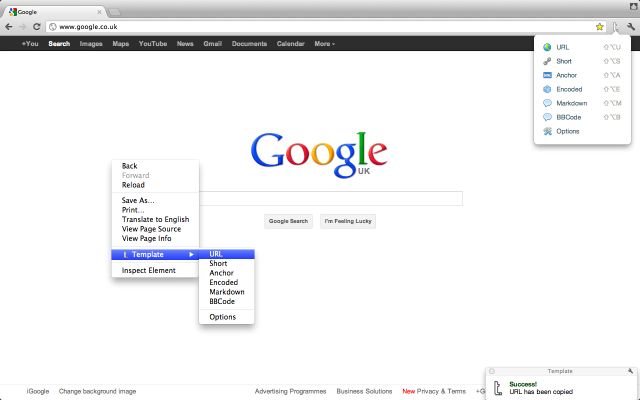Bookmark the page with the star icon
Viewport: 640px width, 400px height.
coord(599,27)
